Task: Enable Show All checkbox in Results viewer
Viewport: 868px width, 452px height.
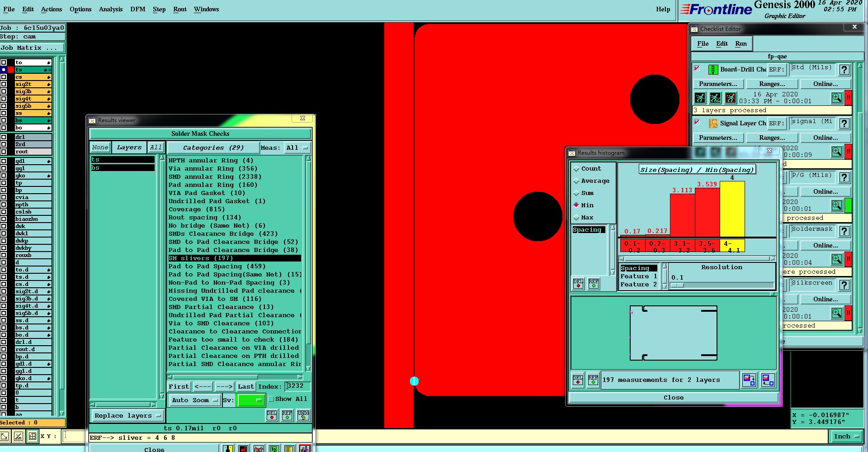Action: tap(271, 399)
